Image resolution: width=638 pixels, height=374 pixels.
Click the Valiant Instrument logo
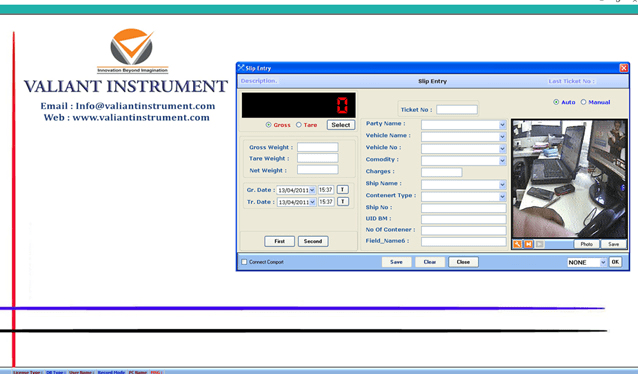(132, 50)
